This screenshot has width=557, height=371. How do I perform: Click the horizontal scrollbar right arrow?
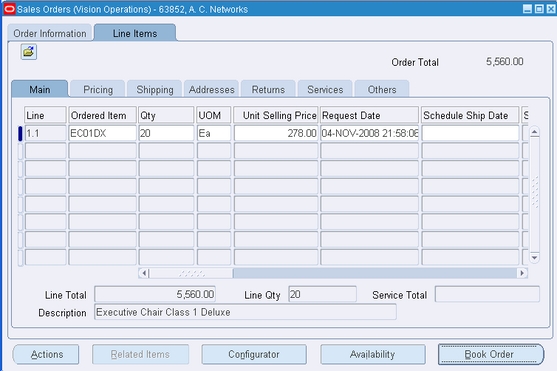click(522, 273)
